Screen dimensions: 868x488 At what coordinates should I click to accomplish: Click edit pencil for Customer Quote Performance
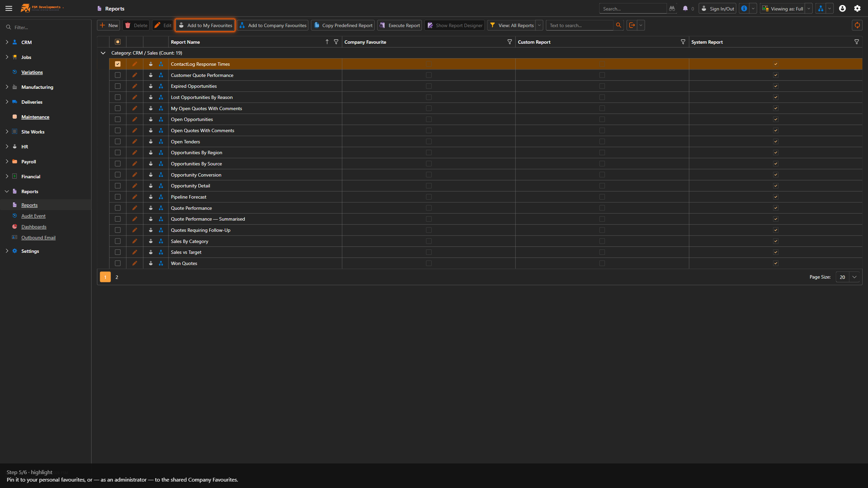pyautogui.click(x=135, y=75)
